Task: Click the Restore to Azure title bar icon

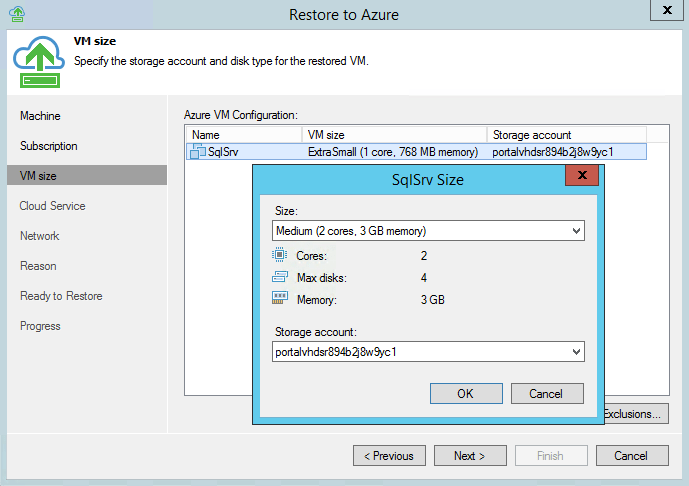Action: pos(17,14)
